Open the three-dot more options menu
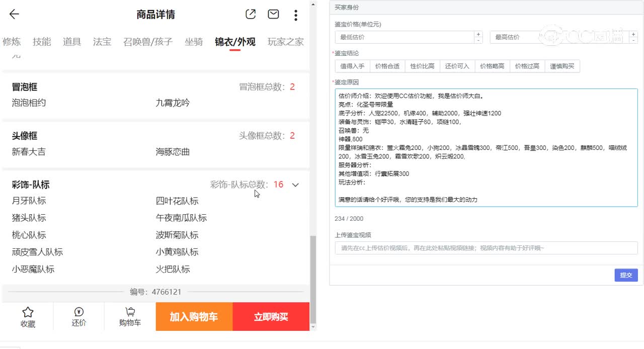Image resolution: width=644 pixels, height=349 pixels. [295, 14]
